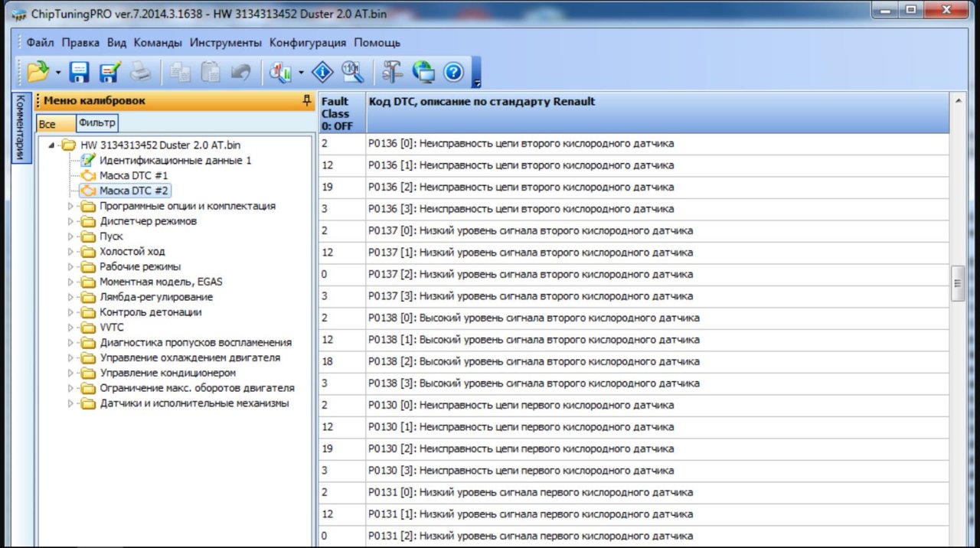Image resolution: width=980 pixels, height=548 pixels.
Task: Expand the Лямбда-регулирование folder
Action: (x=71, y=297)
